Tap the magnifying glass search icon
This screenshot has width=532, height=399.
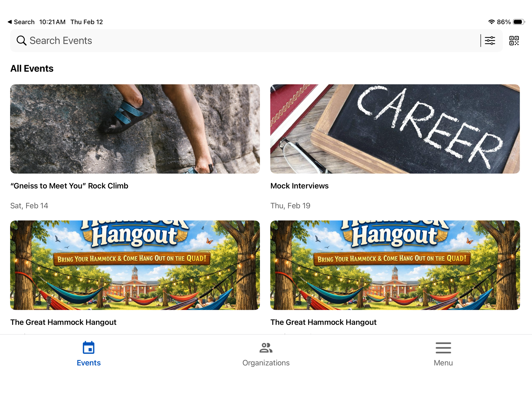21,41
